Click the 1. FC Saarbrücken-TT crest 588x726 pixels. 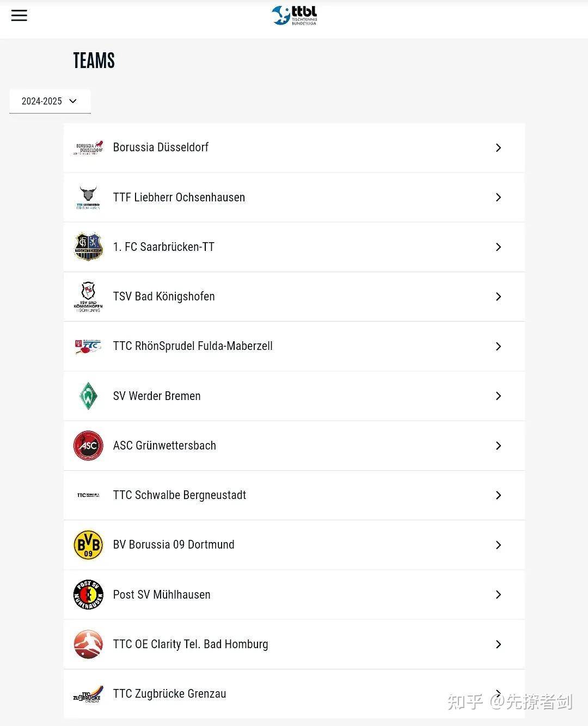click(x=88, y=247)
